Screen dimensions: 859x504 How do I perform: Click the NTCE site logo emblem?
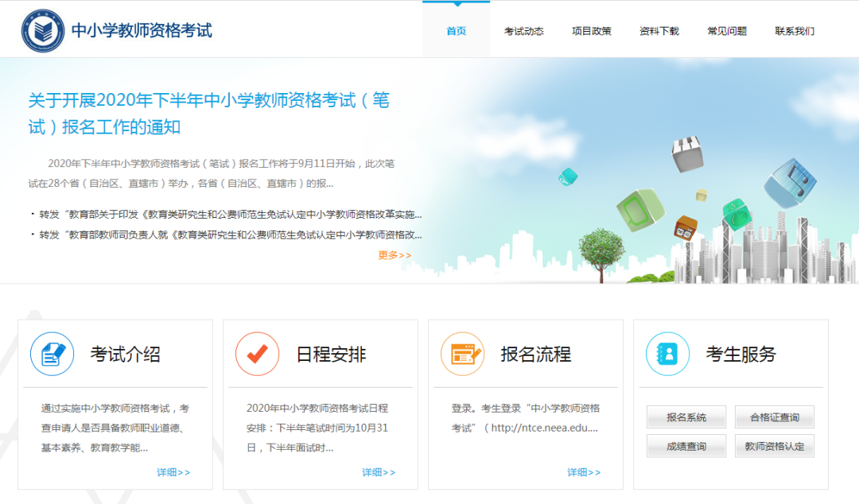tap(43, 31)
